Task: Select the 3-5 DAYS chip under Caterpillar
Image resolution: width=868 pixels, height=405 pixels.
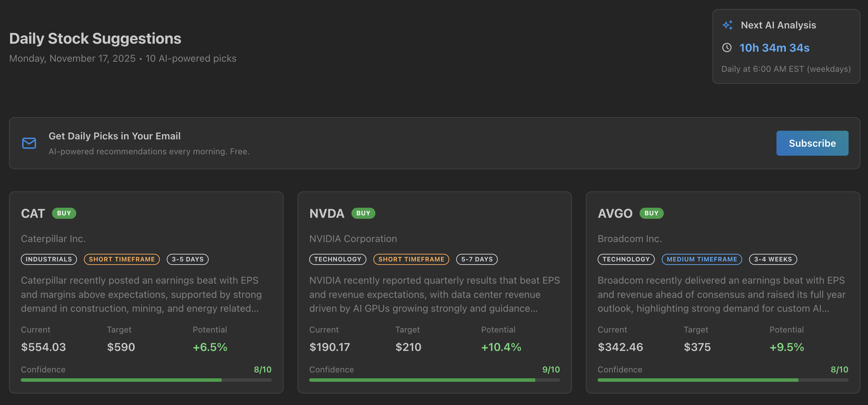Action: pyautogui.click(x=188, y=259)
